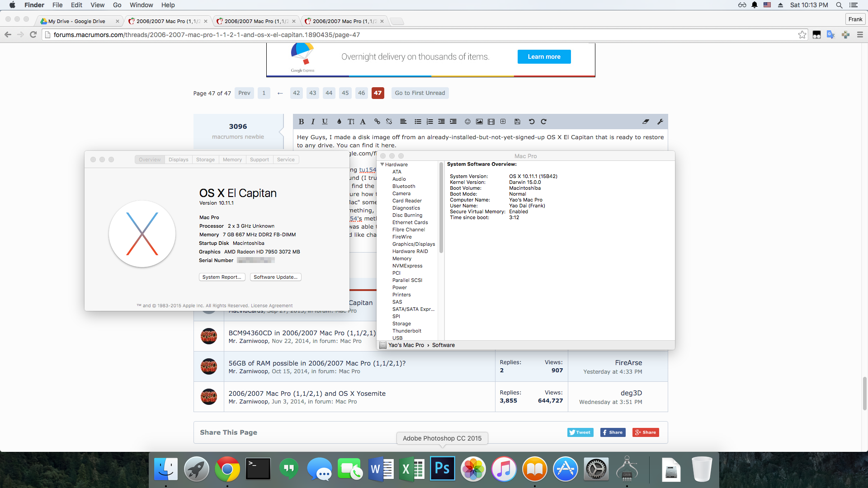Collapse the Hardware tree in System Report
Screen dimensions: 868x488
tap(382, 164)
